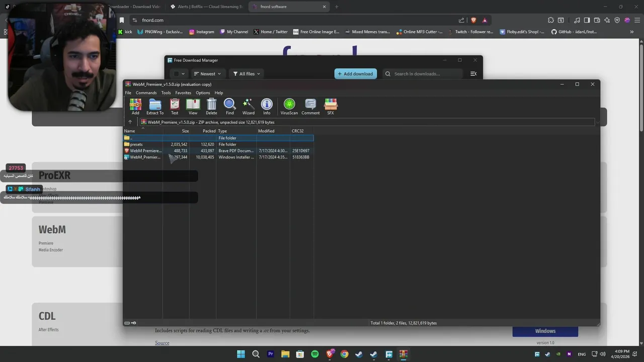Open the Home / Twitter bookmark
Screen dimensions: 644x362
pyautogui.click(x=271, y=32)
